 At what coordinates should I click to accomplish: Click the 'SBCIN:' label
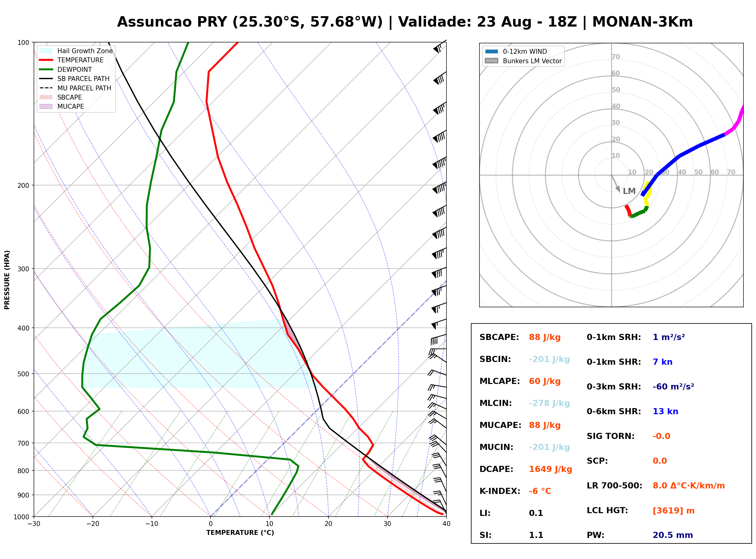495,359
